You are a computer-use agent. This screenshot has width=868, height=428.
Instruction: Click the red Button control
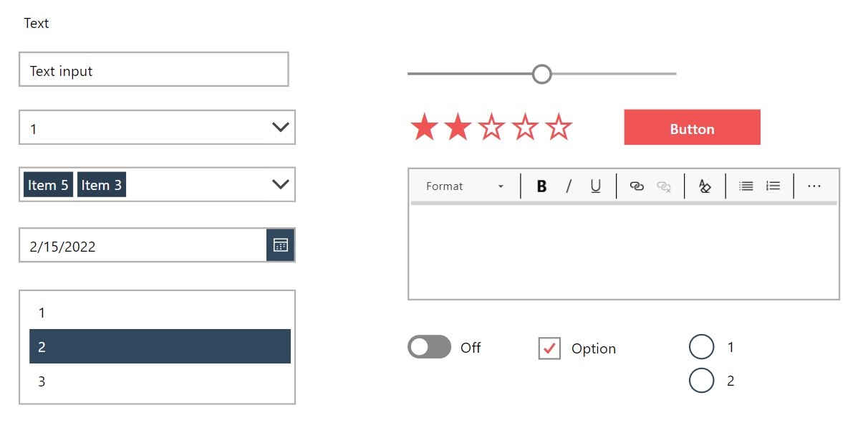[x=692, y=128]
